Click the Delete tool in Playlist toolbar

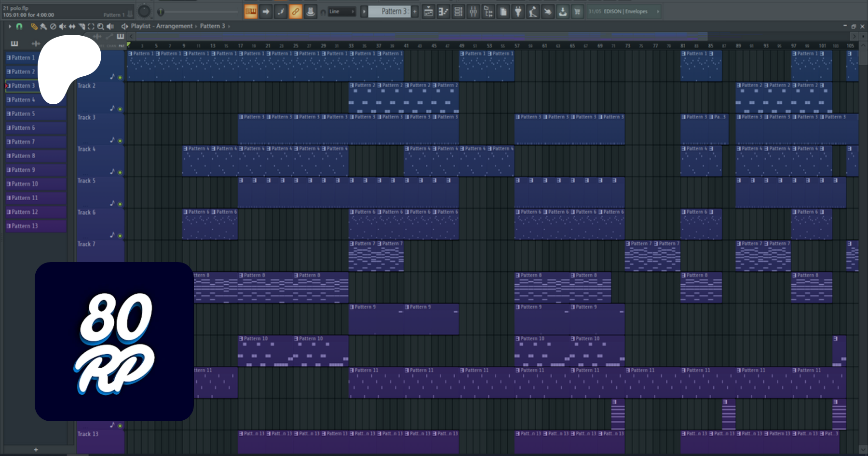click(x=53, y=27)
